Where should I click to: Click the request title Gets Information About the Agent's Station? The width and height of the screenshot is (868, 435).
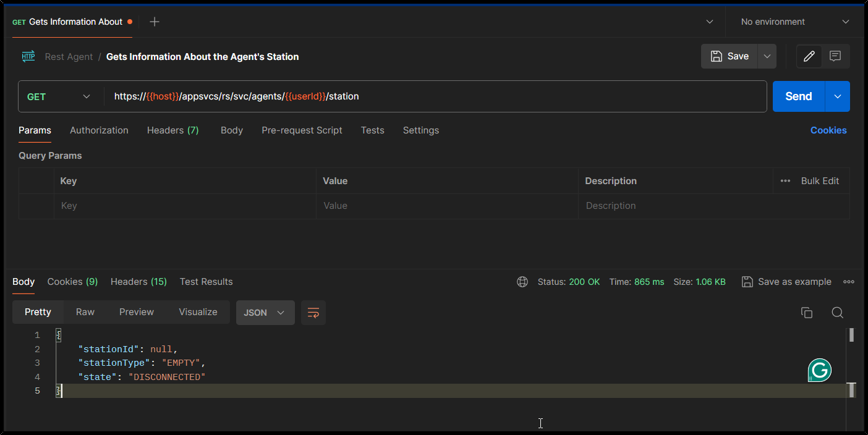coord(203,57)
